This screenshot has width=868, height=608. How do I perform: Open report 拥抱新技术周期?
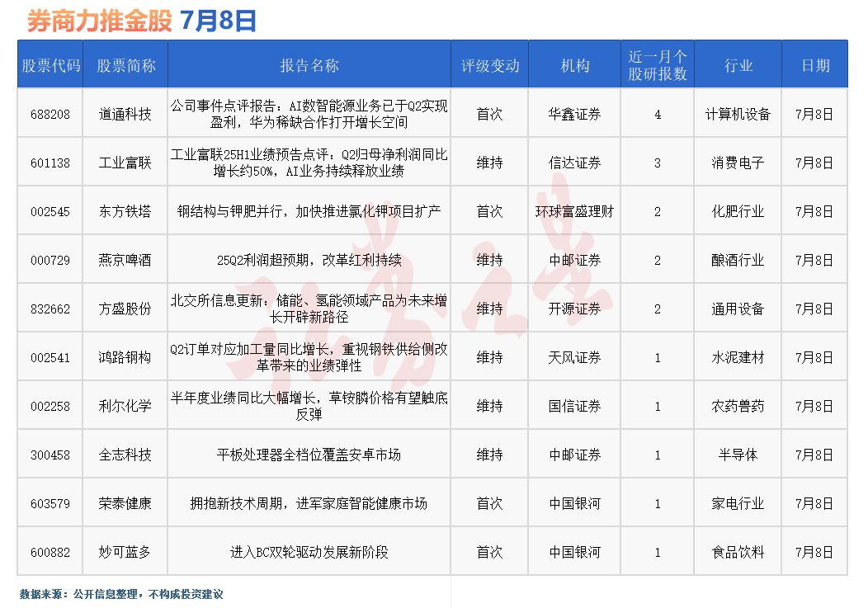(309, 504)
